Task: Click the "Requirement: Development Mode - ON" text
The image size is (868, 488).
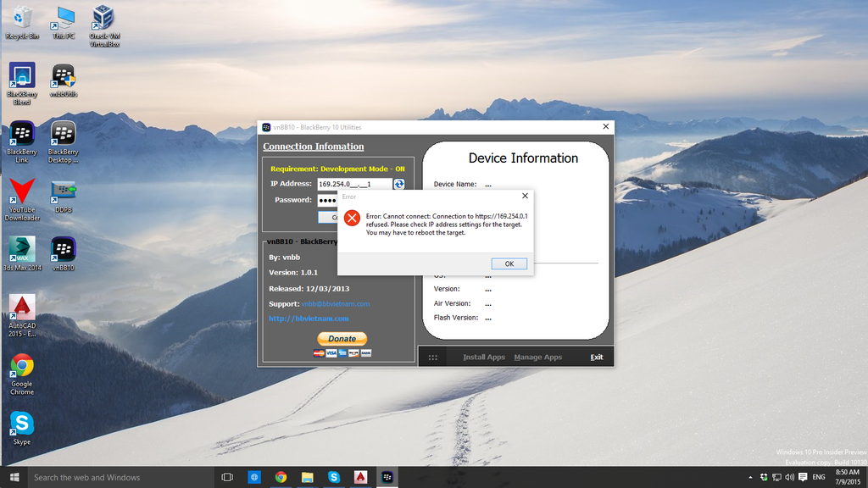Action: pos(337,169)
